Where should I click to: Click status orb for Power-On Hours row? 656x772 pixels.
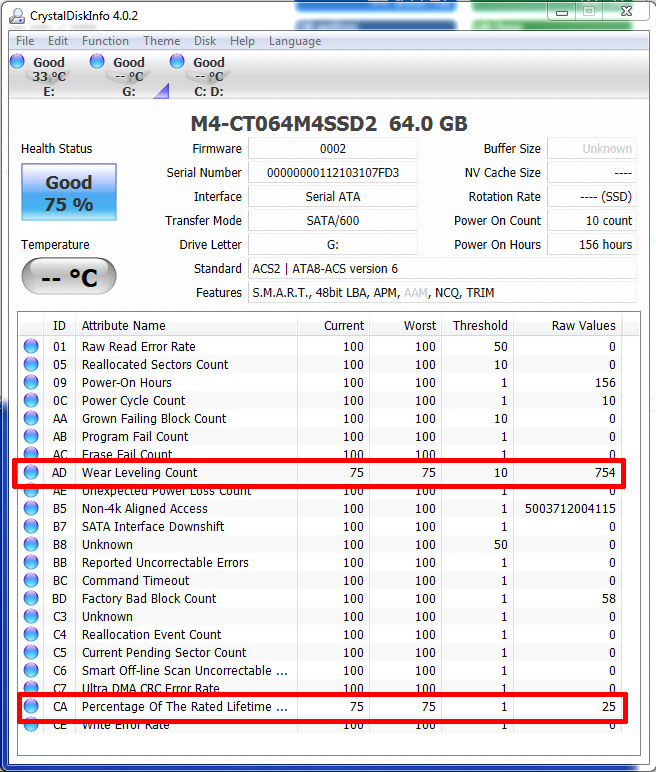click(x=31, y=382)
